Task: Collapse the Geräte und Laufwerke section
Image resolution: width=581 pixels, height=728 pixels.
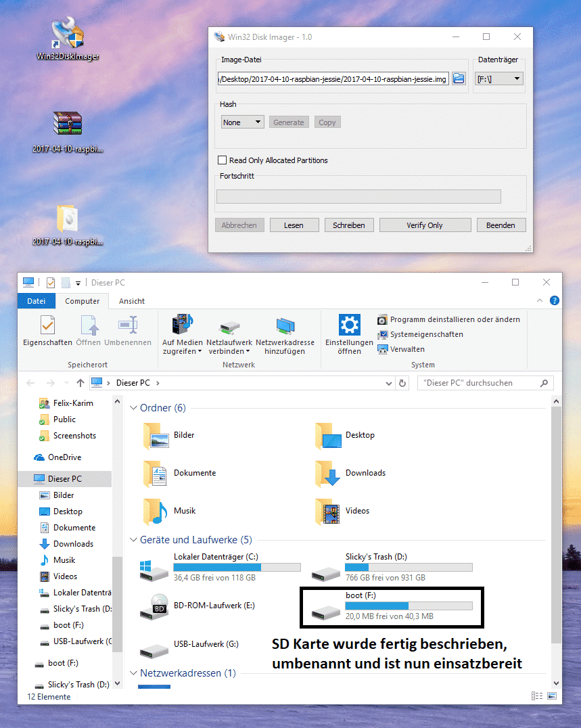Action: click(133, 541)
